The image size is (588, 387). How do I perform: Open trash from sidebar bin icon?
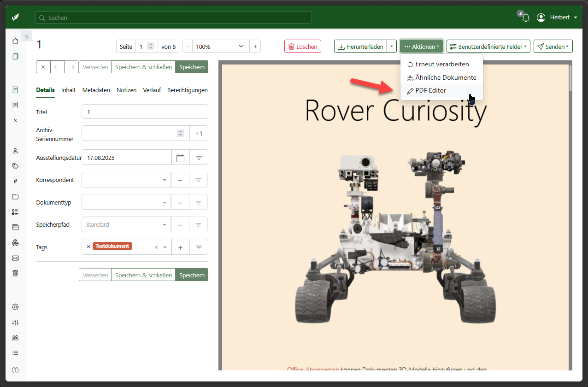point(15,273)
